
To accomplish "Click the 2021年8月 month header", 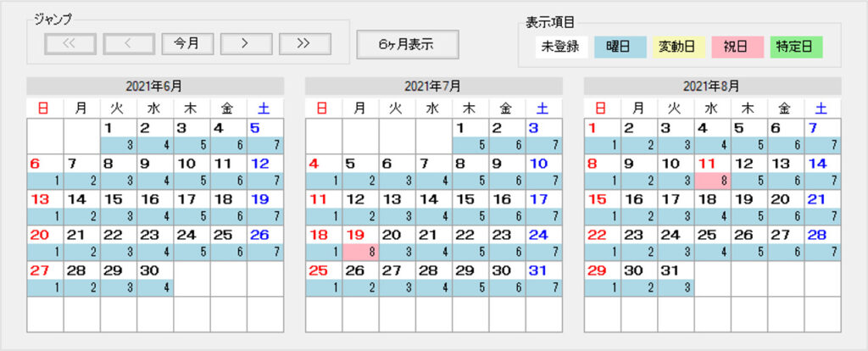I will pos(712,86).
